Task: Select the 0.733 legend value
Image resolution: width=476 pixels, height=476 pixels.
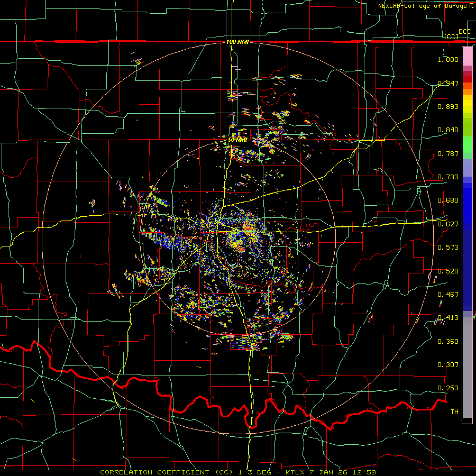Action: point(448,177)
